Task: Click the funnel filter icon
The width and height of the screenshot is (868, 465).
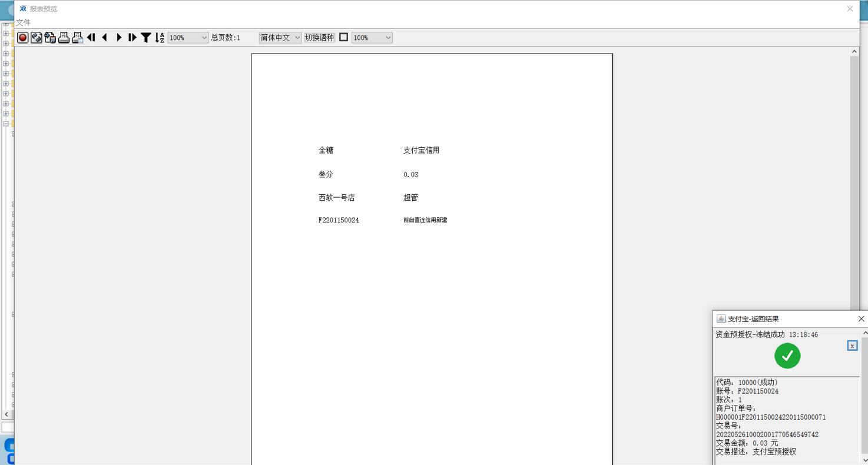Action: click(146, 38)
